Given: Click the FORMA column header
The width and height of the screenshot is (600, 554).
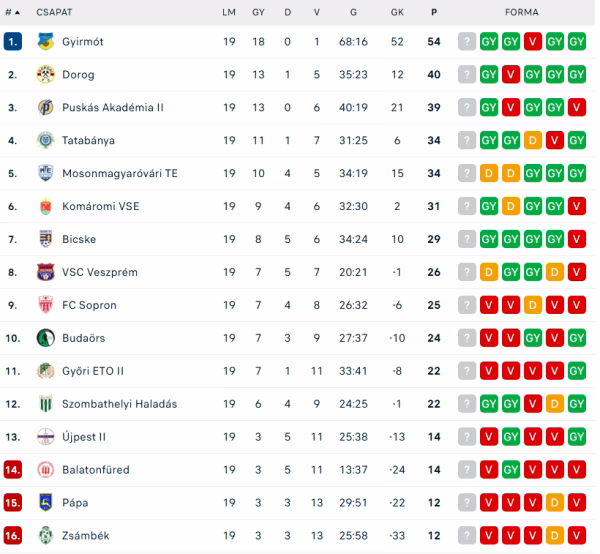Looking at the screenshot, I should click(522, 12).
